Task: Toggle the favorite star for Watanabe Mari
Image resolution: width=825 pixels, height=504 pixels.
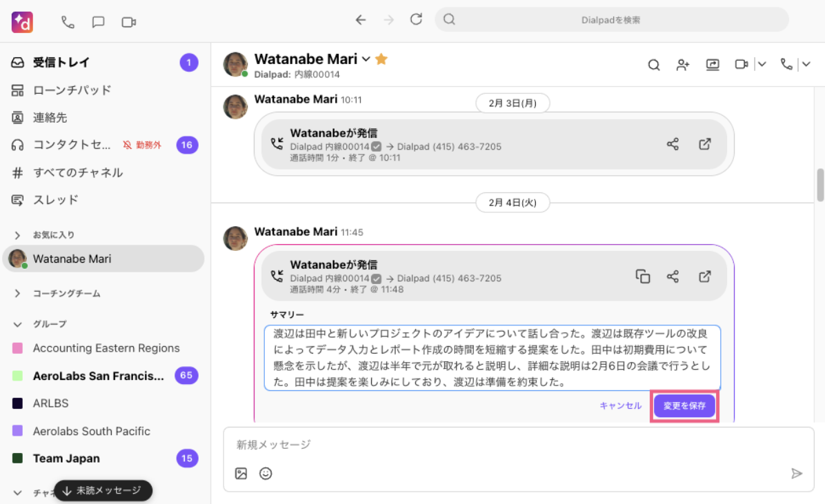Action: click(381, 59)
